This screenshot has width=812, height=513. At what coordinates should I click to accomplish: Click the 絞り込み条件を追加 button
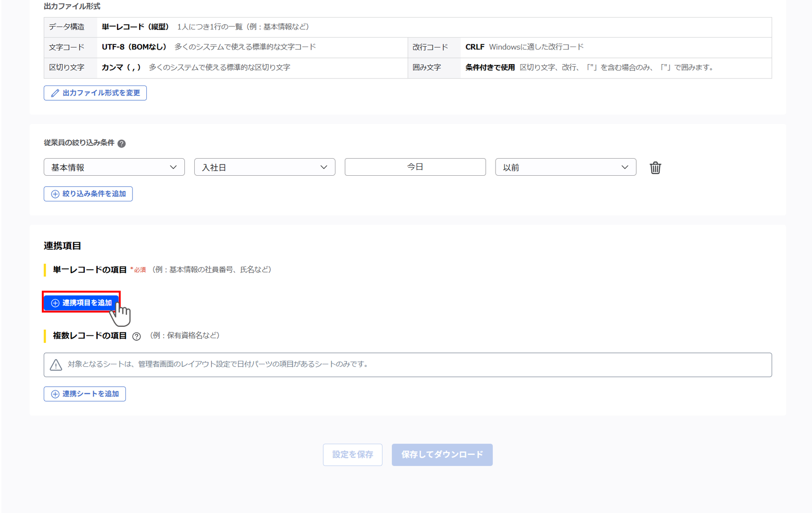(x=88, y=194)
